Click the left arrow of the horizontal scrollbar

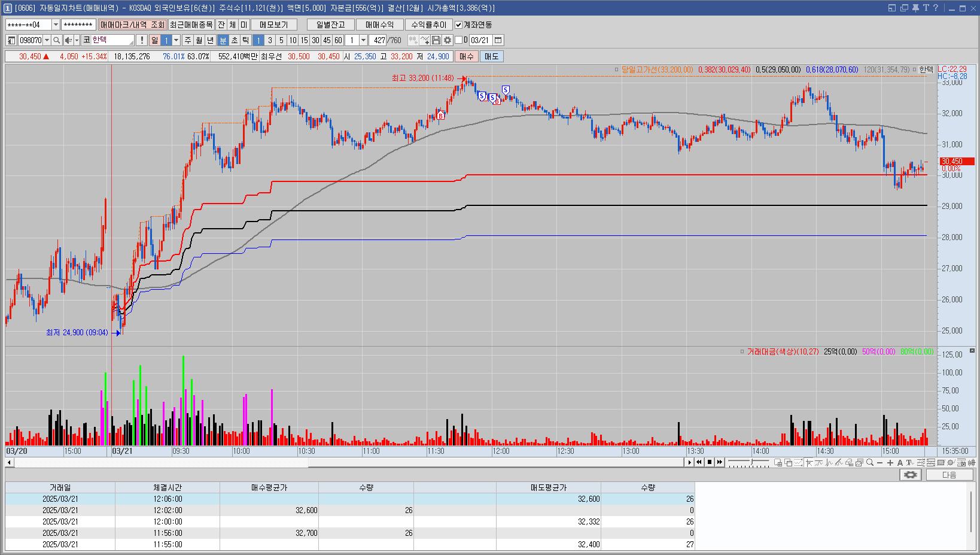(9, 462)
